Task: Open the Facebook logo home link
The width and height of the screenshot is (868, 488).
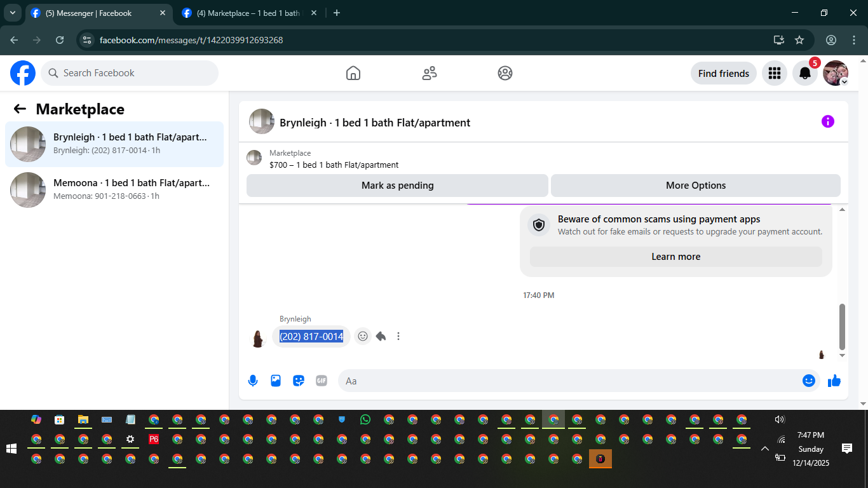Action: (x=23, y=73)
